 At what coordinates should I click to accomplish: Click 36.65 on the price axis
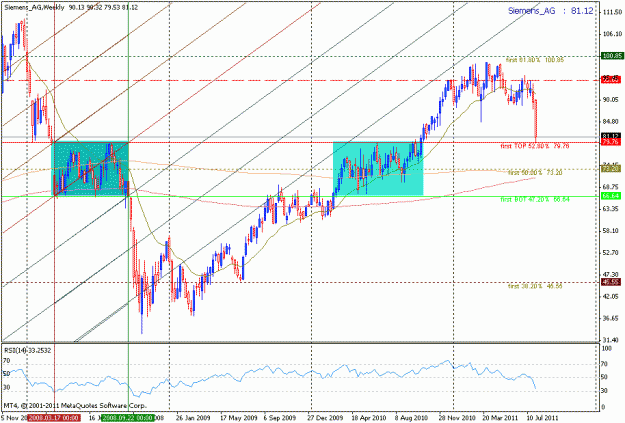coord(612,319)
